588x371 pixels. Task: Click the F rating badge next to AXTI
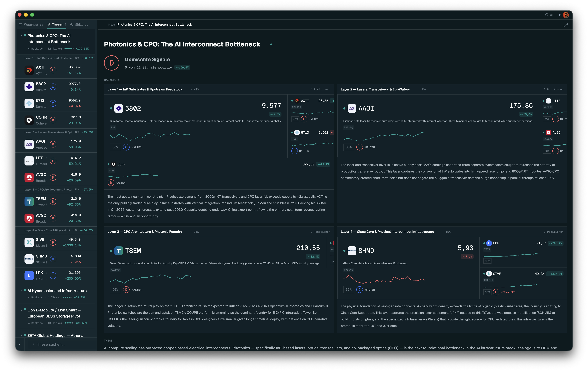53,70
